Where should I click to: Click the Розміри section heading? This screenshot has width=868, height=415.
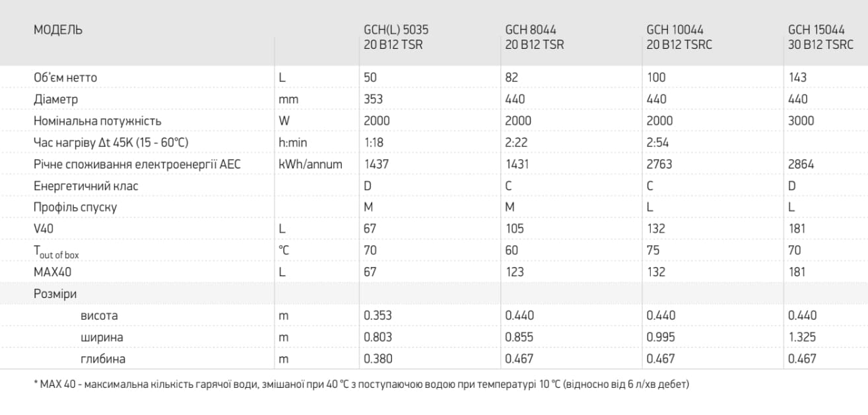click(55, 294)
